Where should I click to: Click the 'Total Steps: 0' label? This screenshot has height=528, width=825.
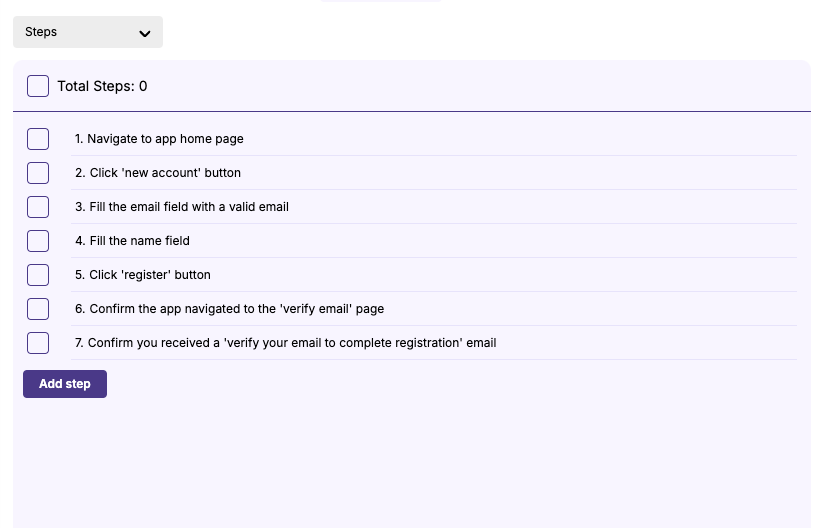pos(102,86)
